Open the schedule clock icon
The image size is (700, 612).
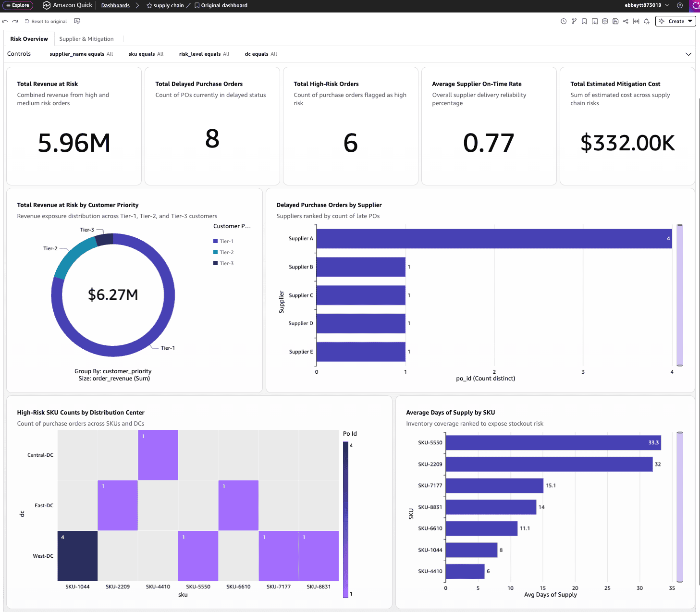tap(564, 21)
